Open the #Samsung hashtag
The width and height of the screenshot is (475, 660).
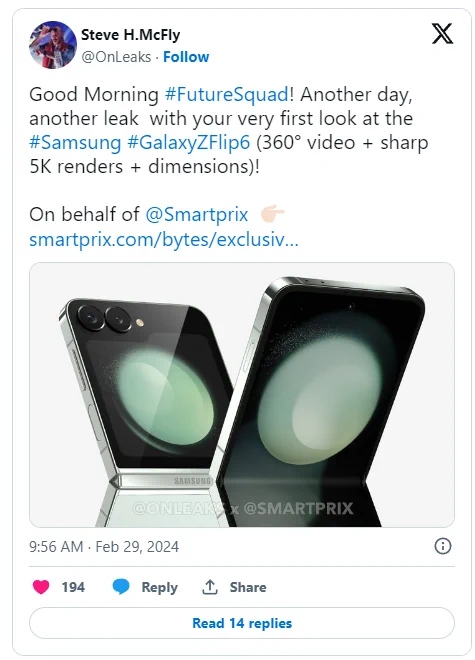point(75,143)
